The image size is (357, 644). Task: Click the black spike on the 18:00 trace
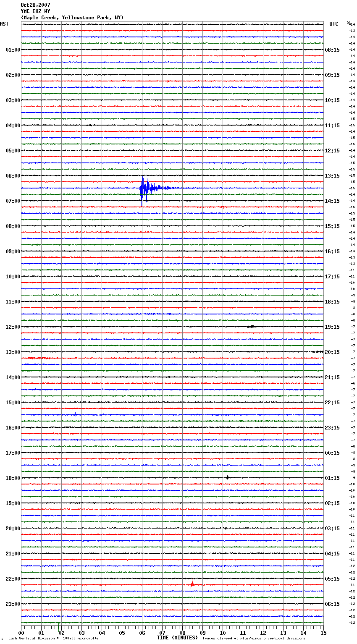click(x=228, y=478)
